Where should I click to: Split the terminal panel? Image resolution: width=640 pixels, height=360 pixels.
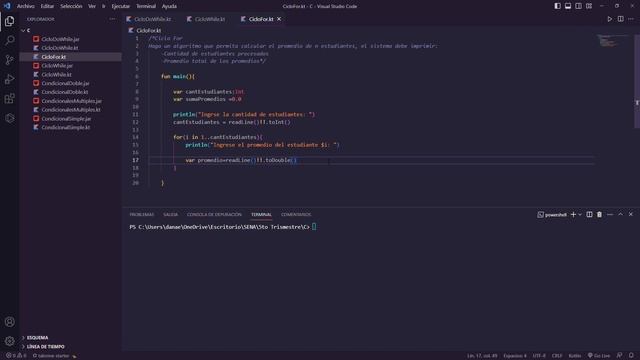(x=589, y=214)
